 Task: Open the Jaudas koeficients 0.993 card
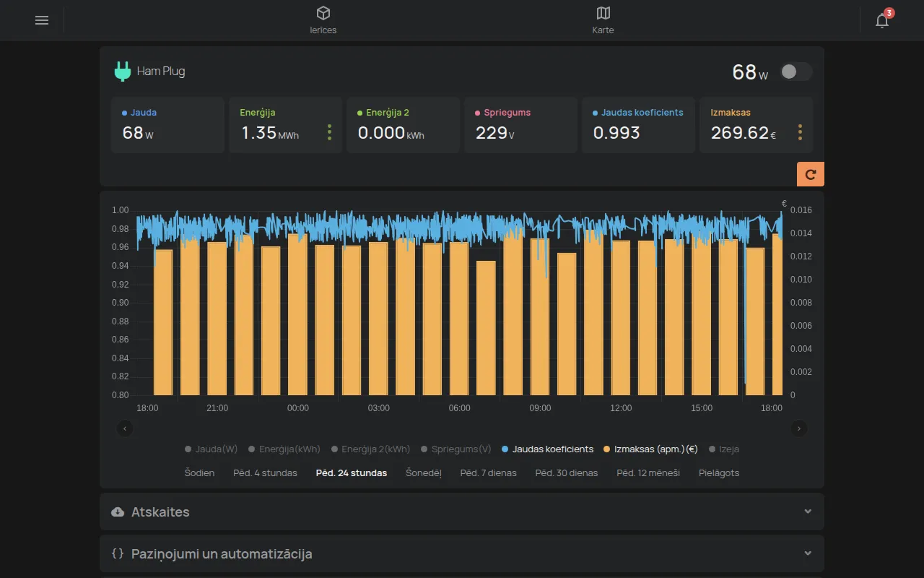pyautogui.click(x=638, y=125)
